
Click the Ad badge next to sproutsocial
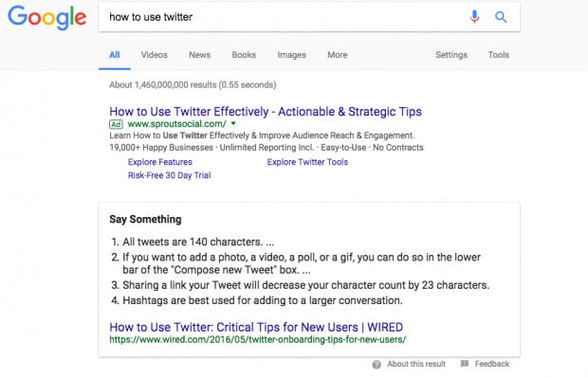point(116,124)
